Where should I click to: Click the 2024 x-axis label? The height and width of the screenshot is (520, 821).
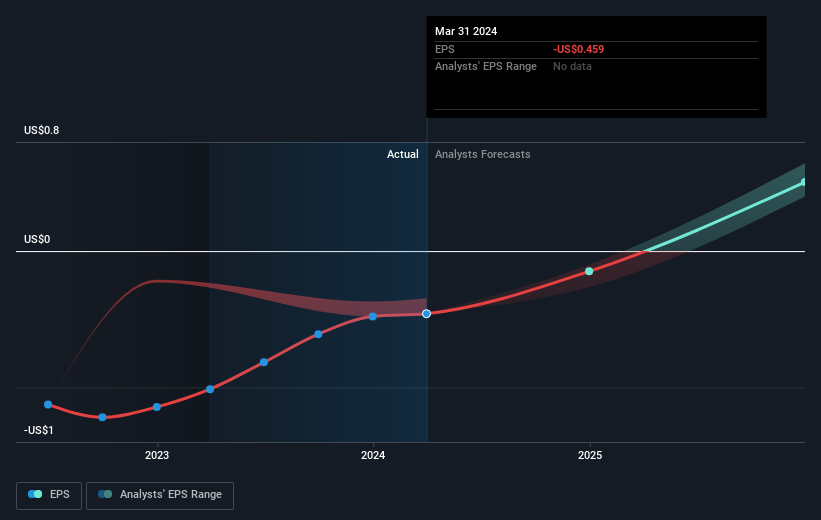pos(373,455)
